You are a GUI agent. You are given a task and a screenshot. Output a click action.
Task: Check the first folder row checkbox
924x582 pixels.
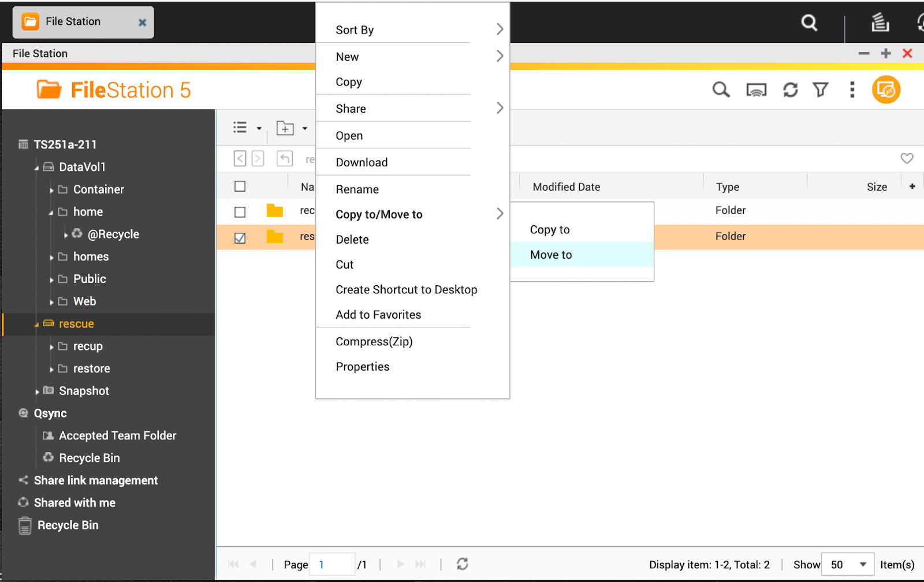[x=240, y=212]
